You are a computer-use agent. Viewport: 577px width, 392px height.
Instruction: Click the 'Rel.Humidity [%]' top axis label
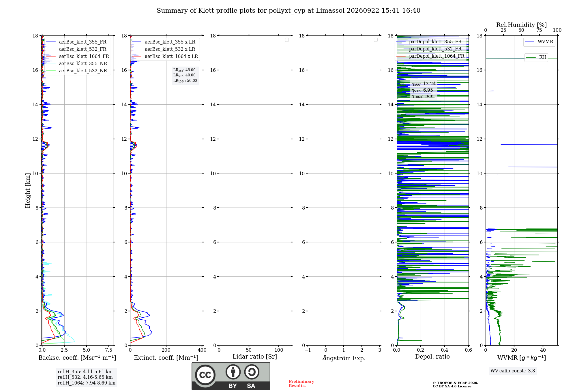tap(522, 25)
